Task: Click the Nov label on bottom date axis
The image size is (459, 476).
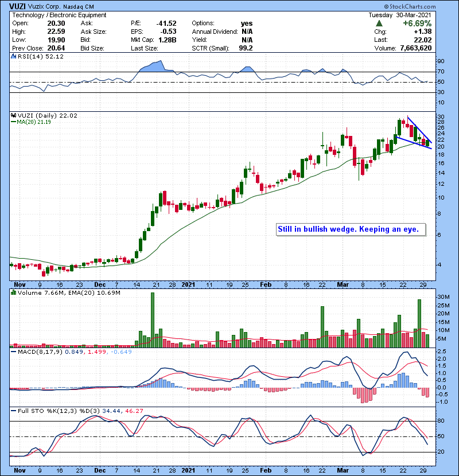Action: point(20,470)
